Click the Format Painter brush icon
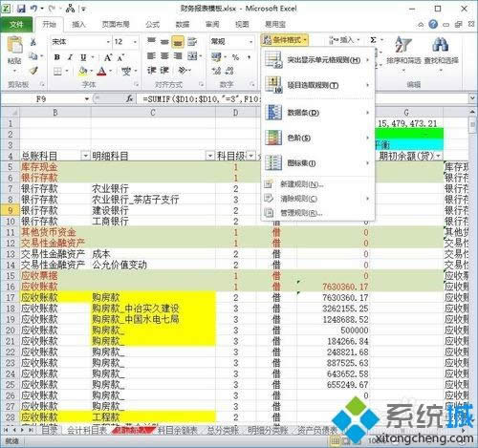This screenshot has width=478, height=448. 33,71
